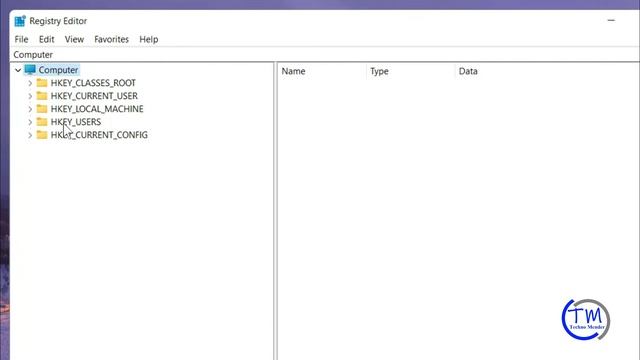Open the File menu
640x360 pixels.
point(21,40)
